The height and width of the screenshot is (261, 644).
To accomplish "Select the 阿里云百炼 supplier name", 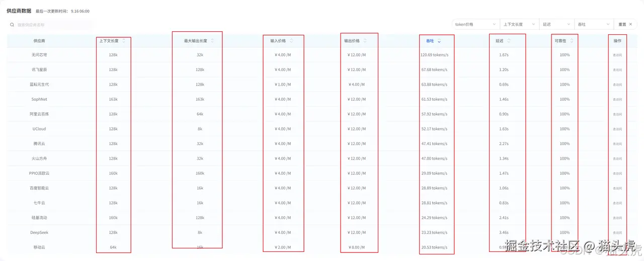I will click(x=39, y=114).
